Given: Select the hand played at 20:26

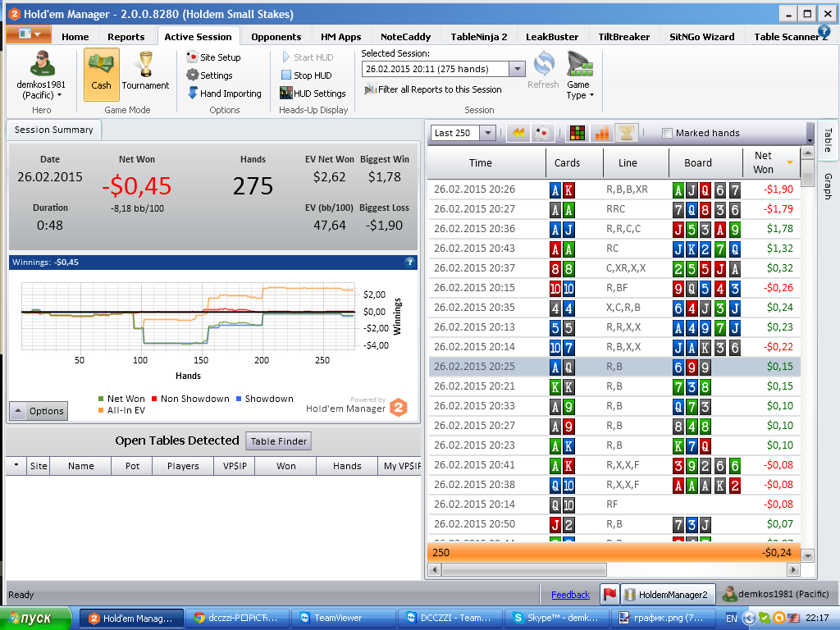Looking at the screenshot, I should tap(614, 189).
